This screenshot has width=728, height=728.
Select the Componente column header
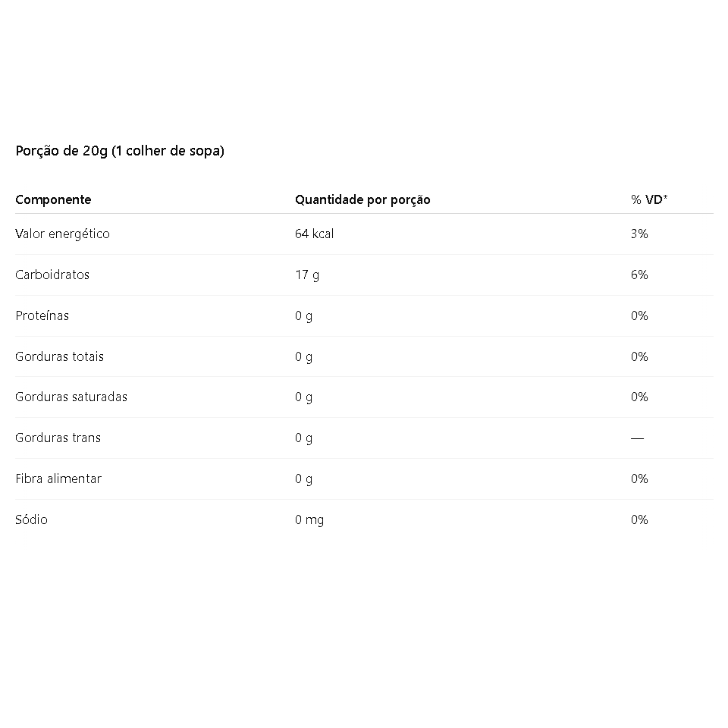[53, 199]
